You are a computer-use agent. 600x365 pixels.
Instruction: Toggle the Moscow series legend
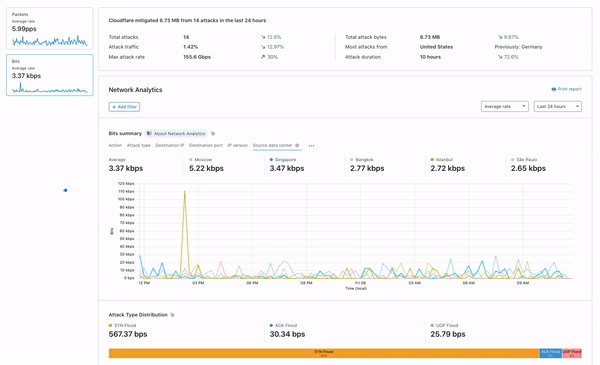click(x=201, y=160)
